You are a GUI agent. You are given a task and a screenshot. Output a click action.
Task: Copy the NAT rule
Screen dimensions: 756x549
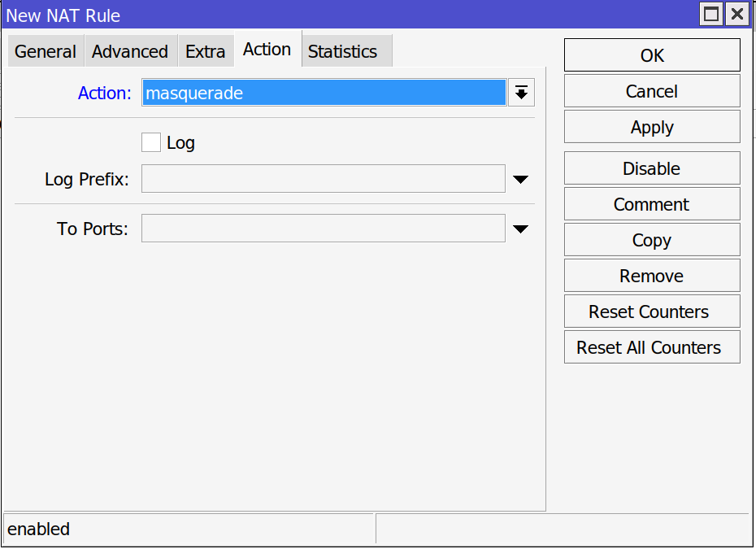pyautogui.click(x=652, y=240)
